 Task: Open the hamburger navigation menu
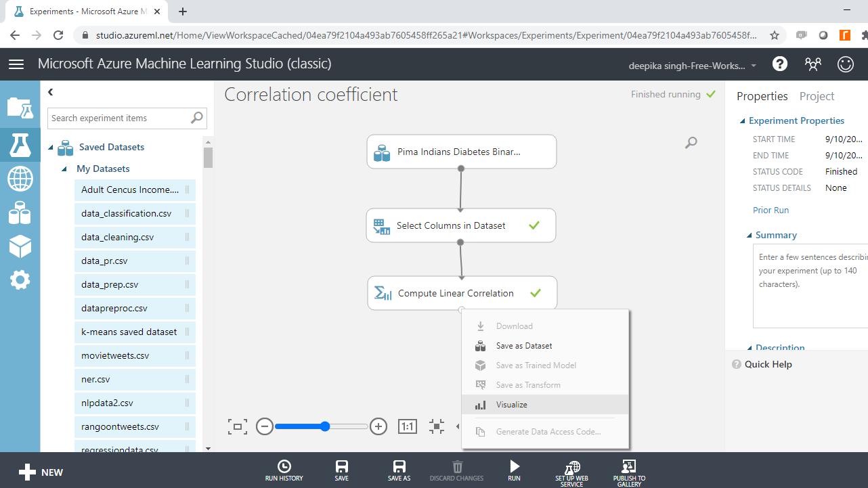[16, 64]
